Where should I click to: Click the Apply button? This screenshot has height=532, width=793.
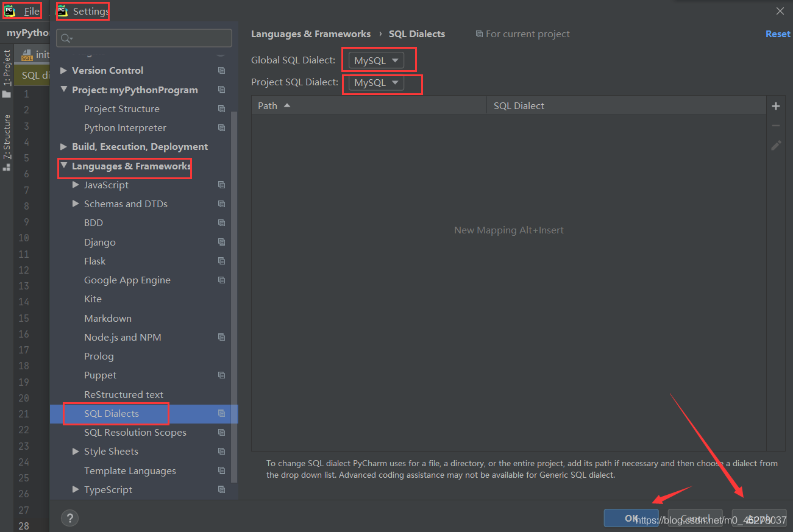tap(759, 518)
